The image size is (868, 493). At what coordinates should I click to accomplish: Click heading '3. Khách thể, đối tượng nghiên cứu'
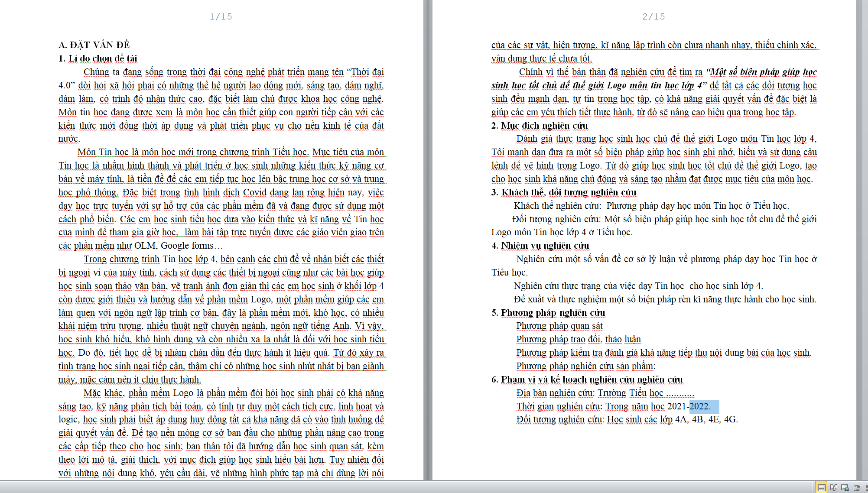564,192
